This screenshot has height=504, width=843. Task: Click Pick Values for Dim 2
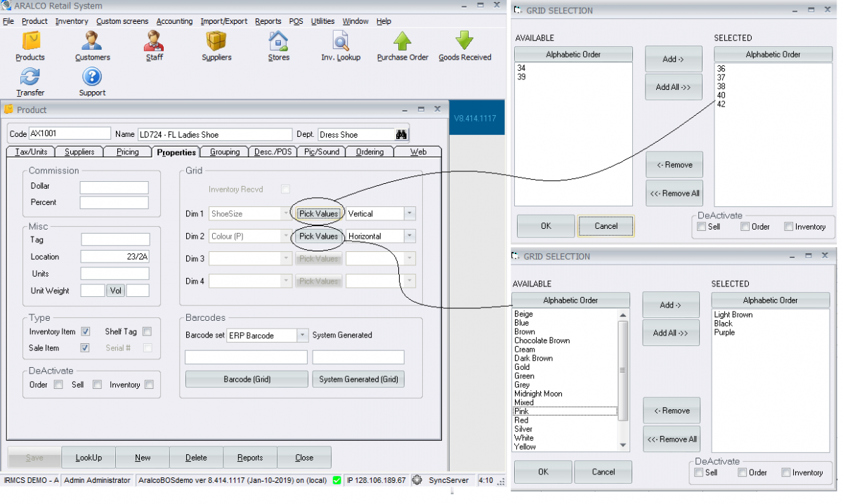[x=318, y=237]
